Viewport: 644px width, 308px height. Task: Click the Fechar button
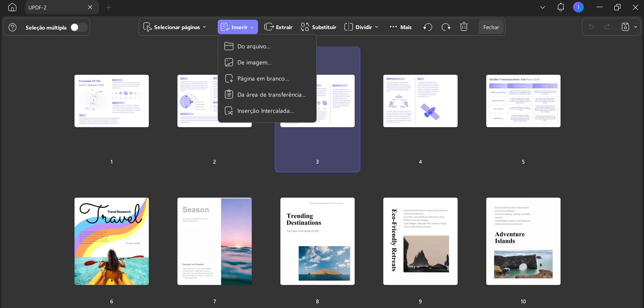click(491, 27)
